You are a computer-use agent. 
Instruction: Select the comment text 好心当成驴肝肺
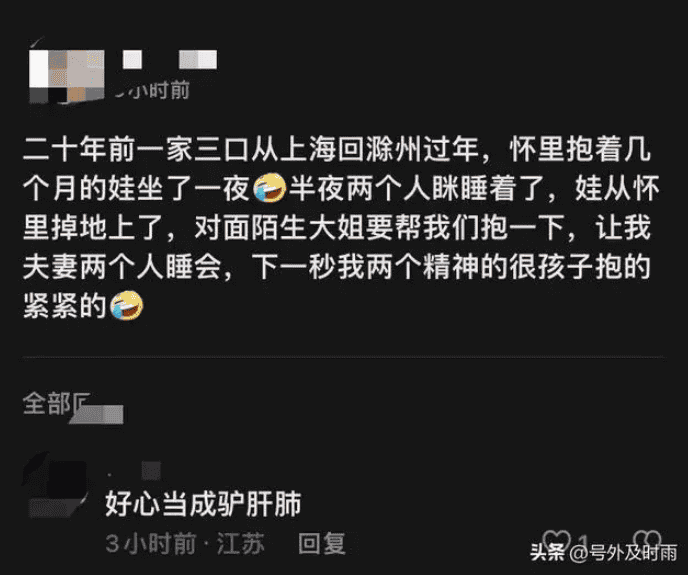tap(203, 504)
